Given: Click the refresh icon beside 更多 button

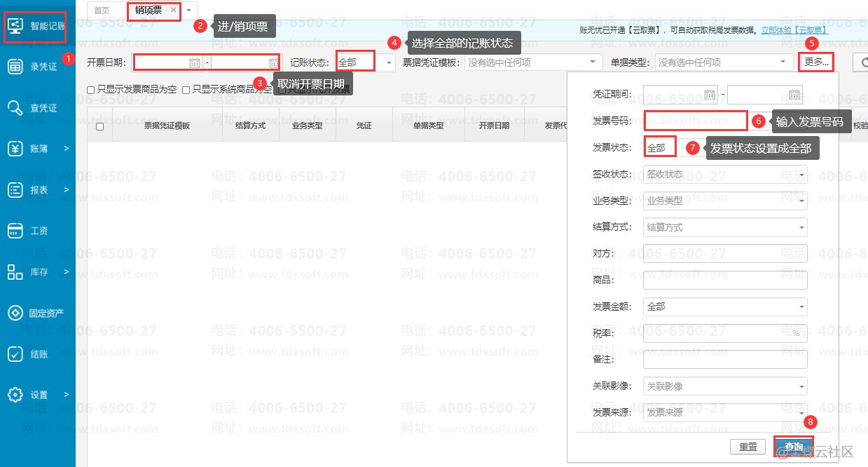Looking at the screenshot, I should 861,62.
